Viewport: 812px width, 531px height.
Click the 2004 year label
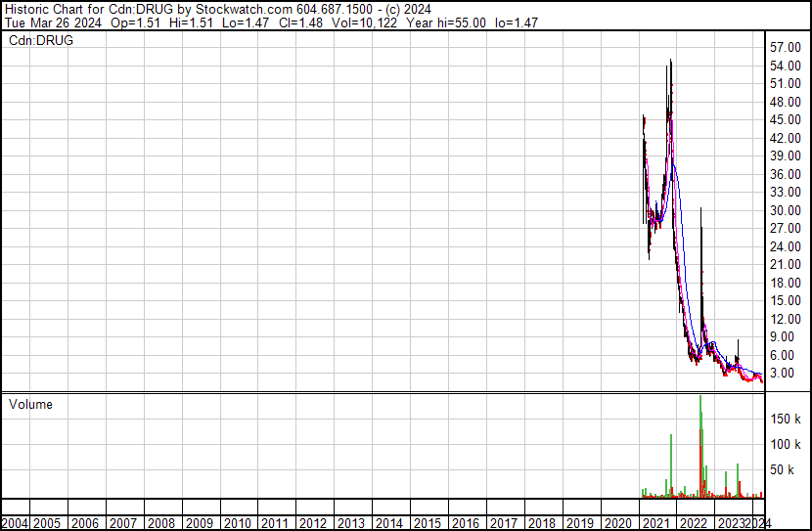(x=14, y=522)
